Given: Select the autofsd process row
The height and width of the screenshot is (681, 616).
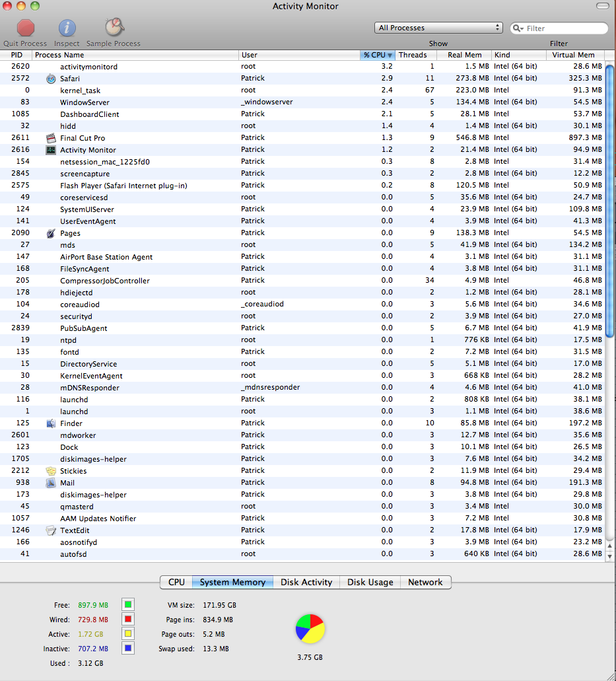Looking at the screenshot, I should point(302,554).
